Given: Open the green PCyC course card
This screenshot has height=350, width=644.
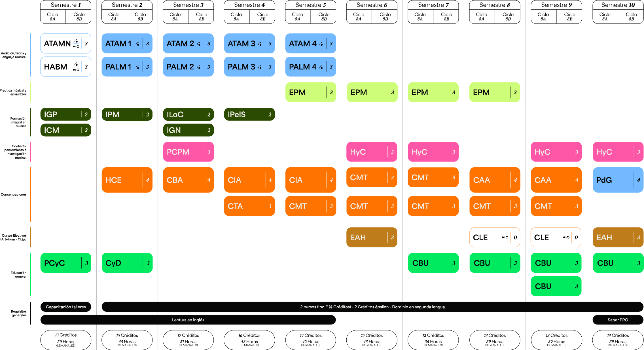Looking at the screenshot, I should coord(66,263).
